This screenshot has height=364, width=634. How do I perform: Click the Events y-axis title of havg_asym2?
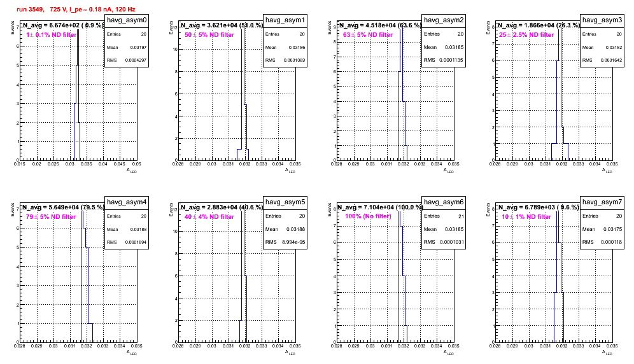coord(329,27)
